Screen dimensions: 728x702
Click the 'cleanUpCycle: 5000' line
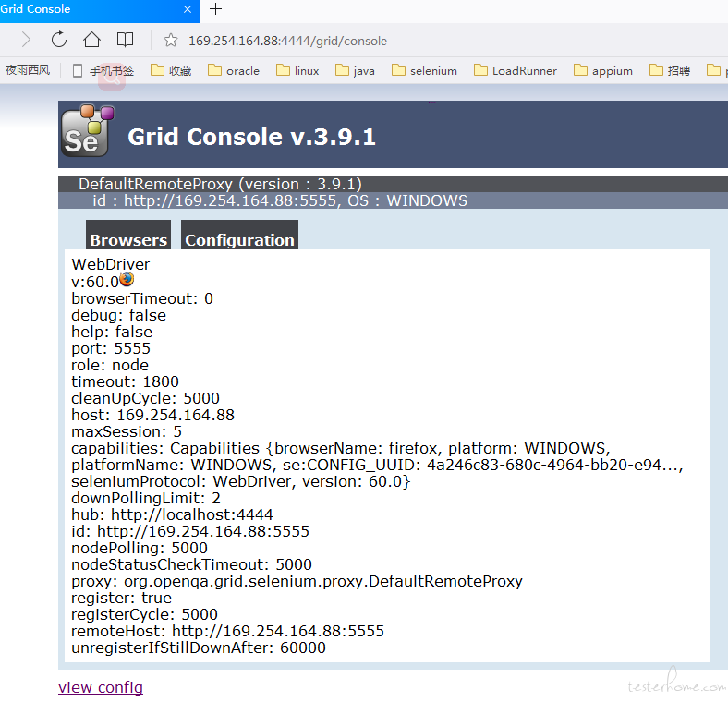click(145, 399)
